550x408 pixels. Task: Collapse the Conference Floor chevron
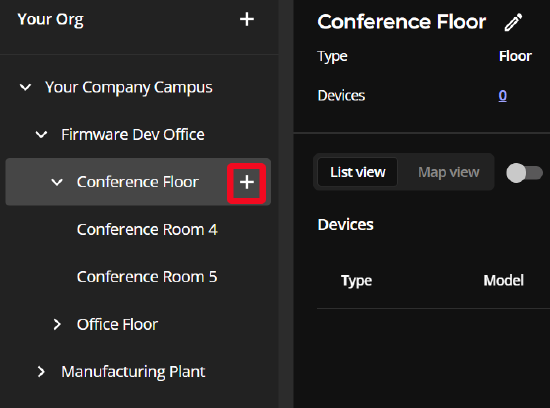57,182
